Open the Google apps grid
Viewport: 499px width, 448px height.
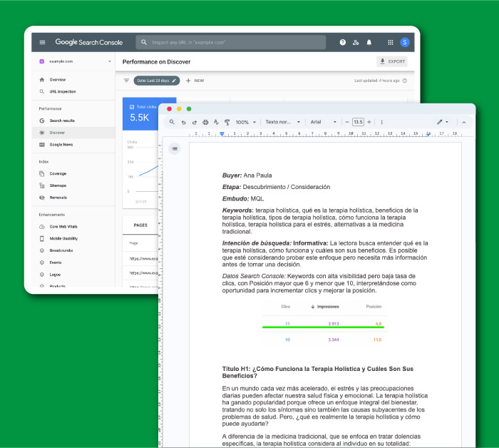tap(390, 43)
